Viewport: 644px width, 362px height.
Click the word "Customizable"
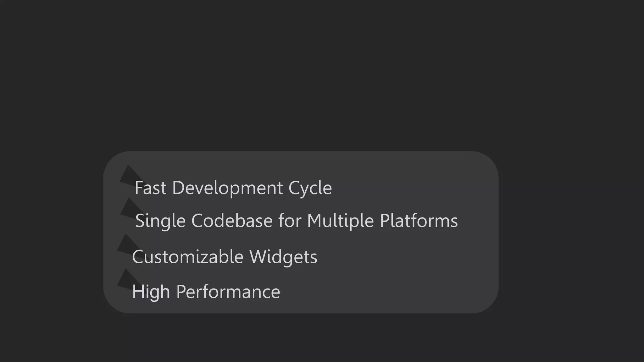188,257
